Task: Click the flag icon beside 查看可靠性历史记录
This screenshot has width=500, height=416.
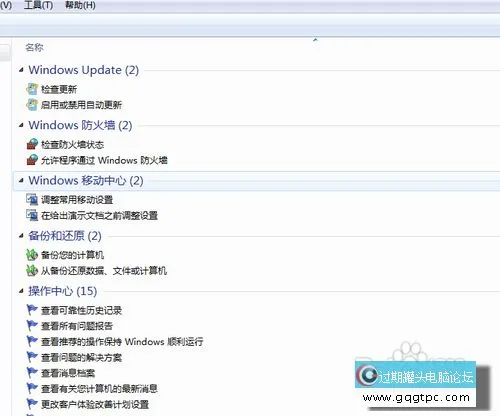Action: point(32,310)
